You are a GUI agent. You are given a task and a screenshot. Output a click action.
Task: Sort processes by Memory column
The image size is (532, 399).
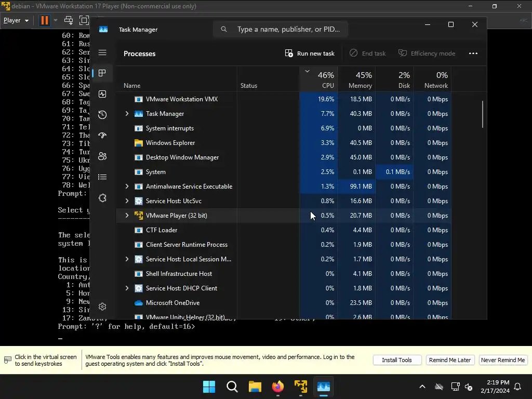tap(356, 79)
